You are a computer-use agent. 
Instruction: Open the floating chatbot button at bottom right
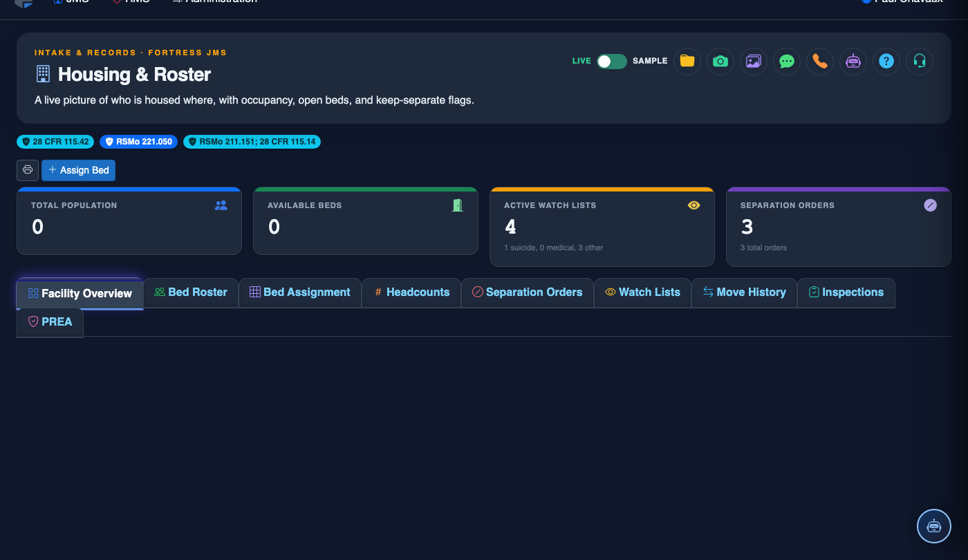tap(934, 526)
